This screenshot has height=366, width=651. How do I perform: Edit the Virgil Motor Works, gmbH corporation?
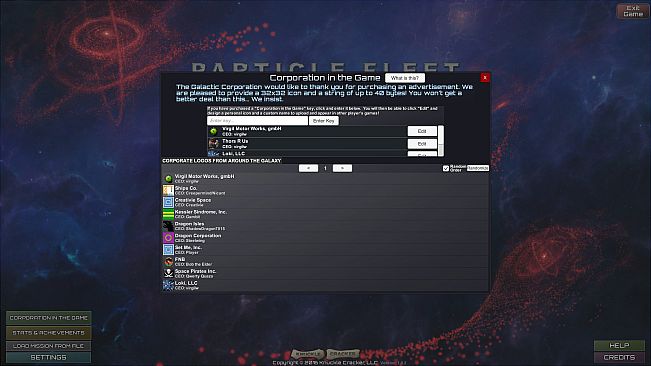coord(422,131)
